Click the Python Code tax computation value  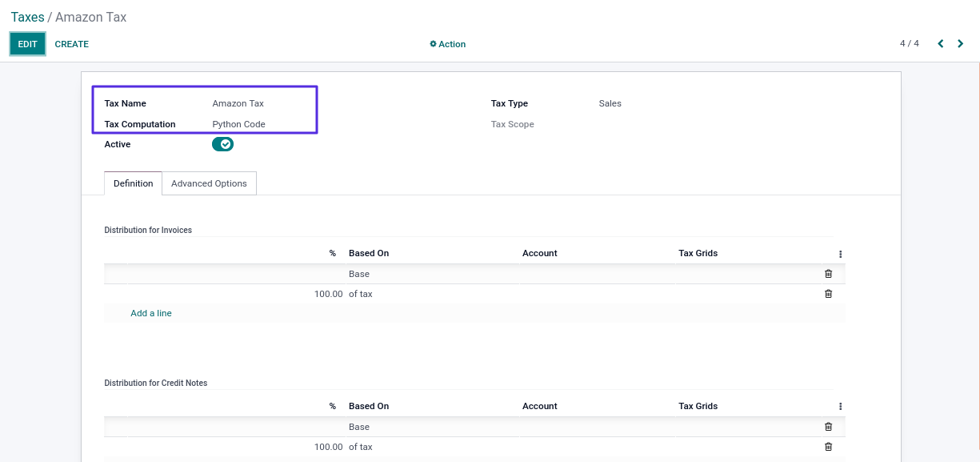[x=238, y=124]
